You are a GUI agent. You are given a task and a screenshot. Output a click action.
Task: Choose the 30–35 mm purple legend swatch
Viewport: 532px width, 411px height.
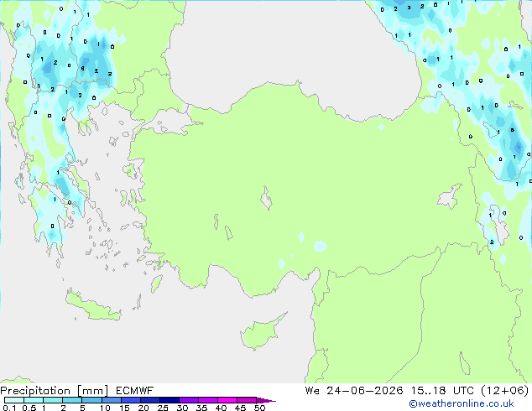click(188, 400)
